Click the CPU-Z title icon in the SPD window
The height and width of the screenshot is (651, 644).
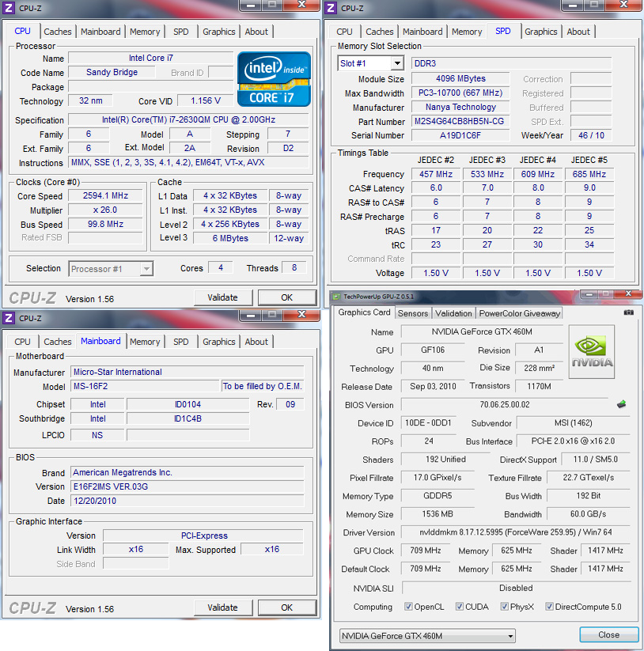[x=331, y=7]
